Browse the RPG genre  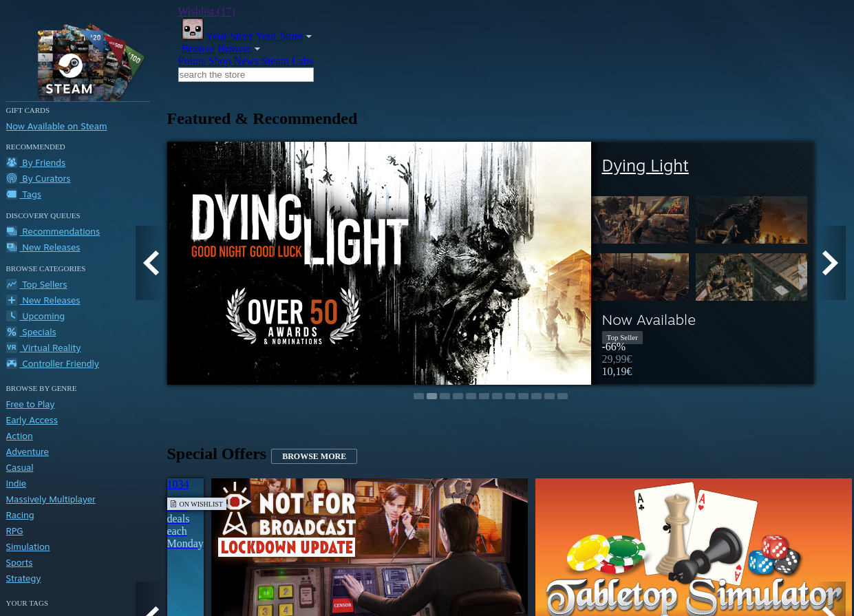coord(14,531)
